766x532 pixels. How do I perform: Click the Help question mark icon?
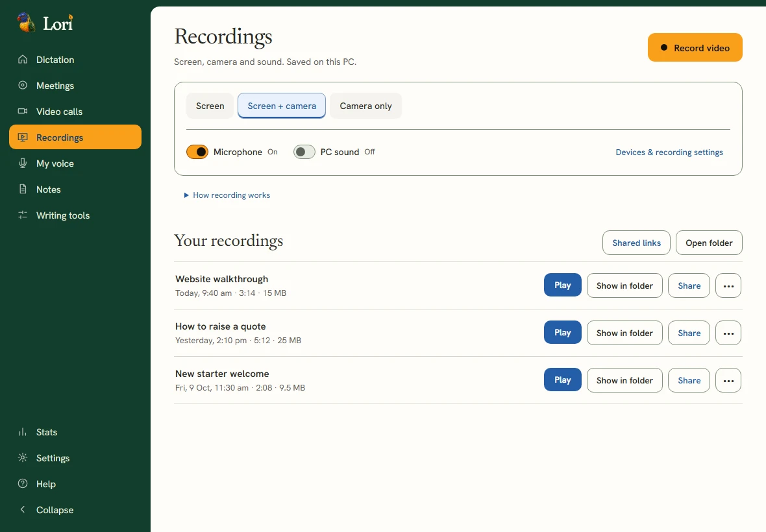tap(23, 484)
